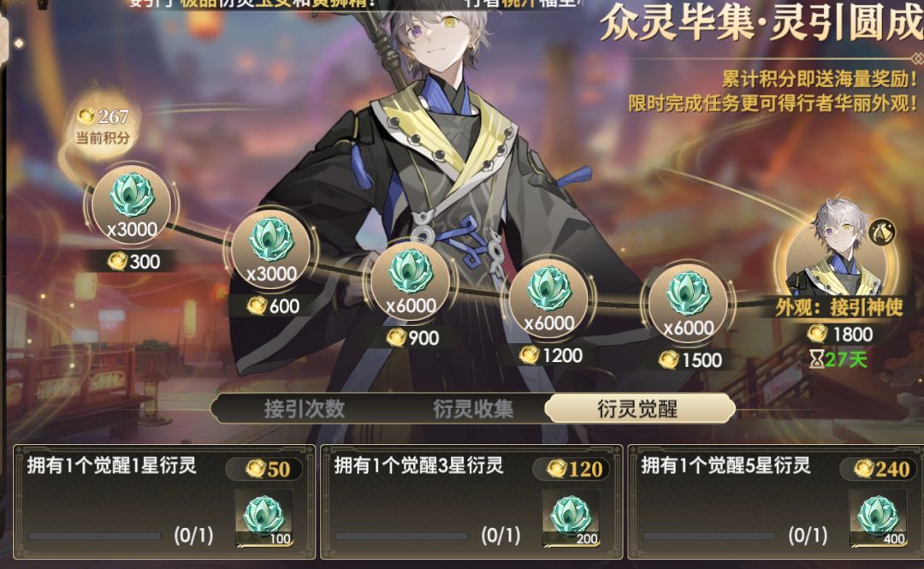924x569 pixels.
Task: Tap the 400 gem reward item
Action: 878,519
